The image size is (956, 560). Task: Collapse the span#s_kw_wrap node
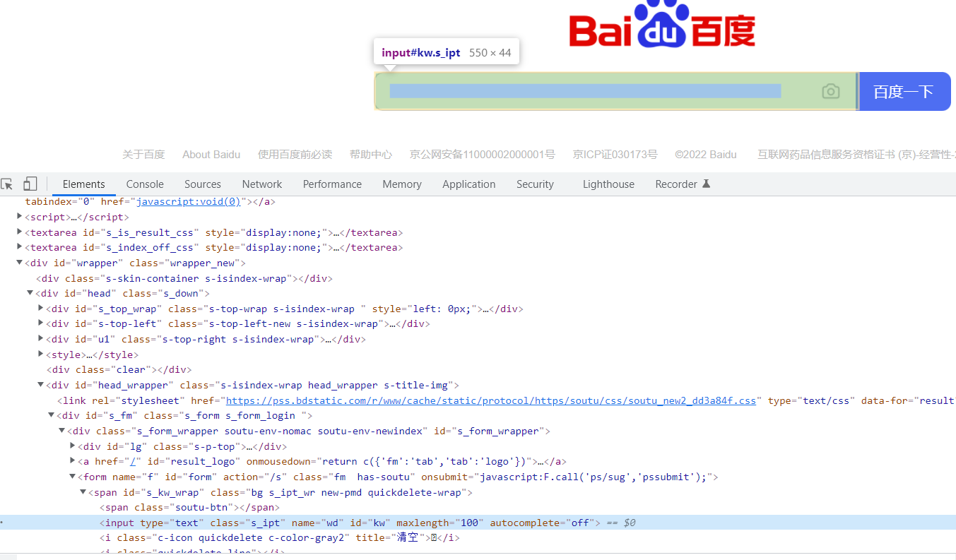pos(83,492)
